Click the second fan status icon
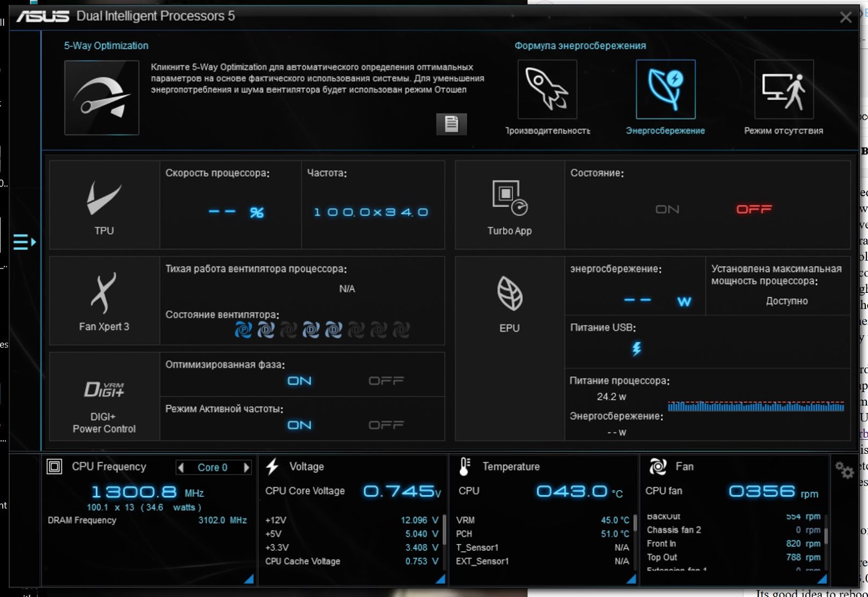The width and height of the screenshot is (868, 597). 266,330
